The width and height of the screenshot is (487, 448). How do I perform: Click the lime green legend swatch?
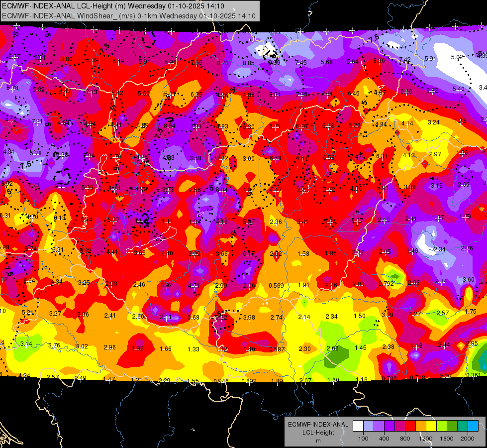pyautogui.click(x=442, y=426)
